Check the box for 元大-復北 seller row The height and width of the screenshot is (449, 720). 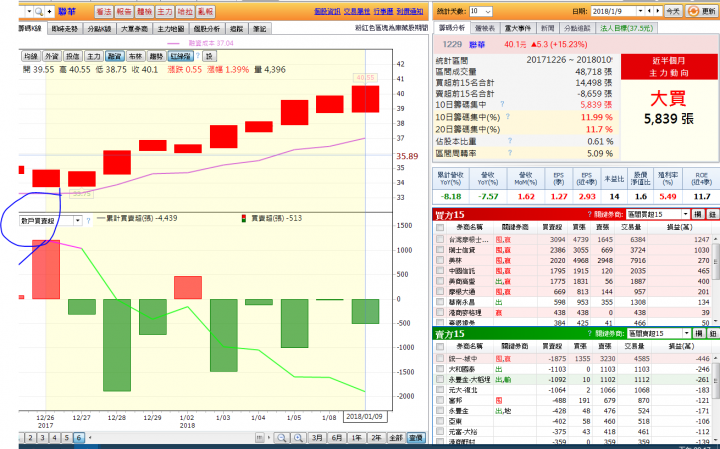(x=440, y=390)
